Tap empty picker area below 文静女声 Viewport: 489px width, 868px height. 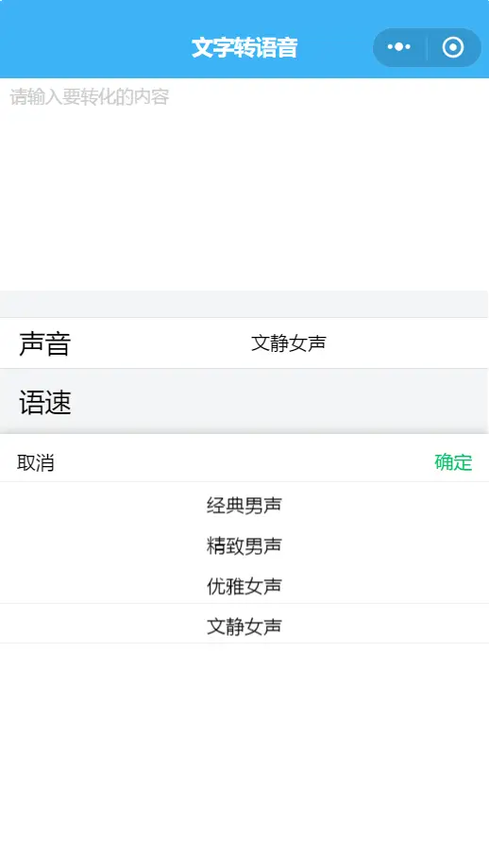[244, 753]
